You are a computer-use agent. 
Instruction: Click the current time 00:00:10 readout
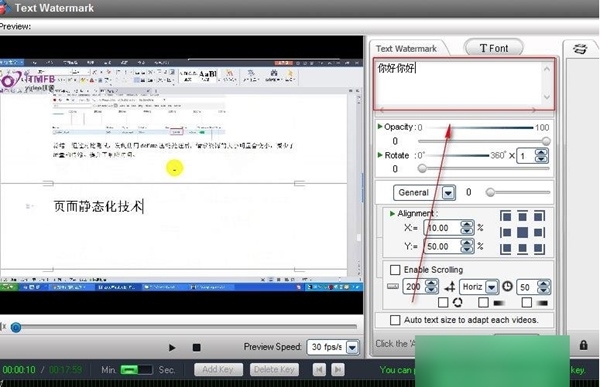(19, 370)
